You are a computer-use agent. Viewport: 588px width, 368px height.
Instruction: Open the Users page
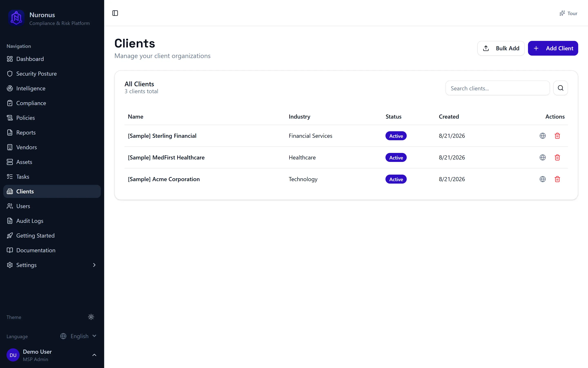tap(52, 206)
